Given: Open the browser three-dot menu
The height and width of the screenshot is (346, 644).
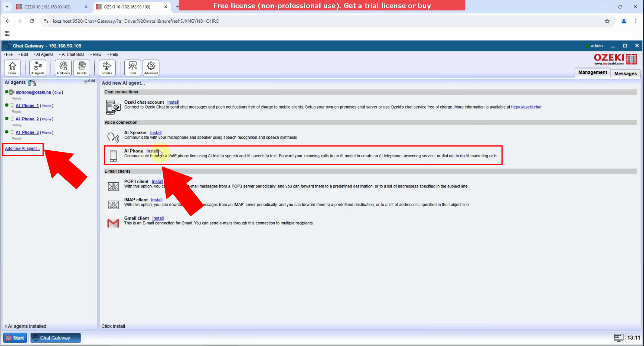Looking at the screenshot, I should [636, 21].
